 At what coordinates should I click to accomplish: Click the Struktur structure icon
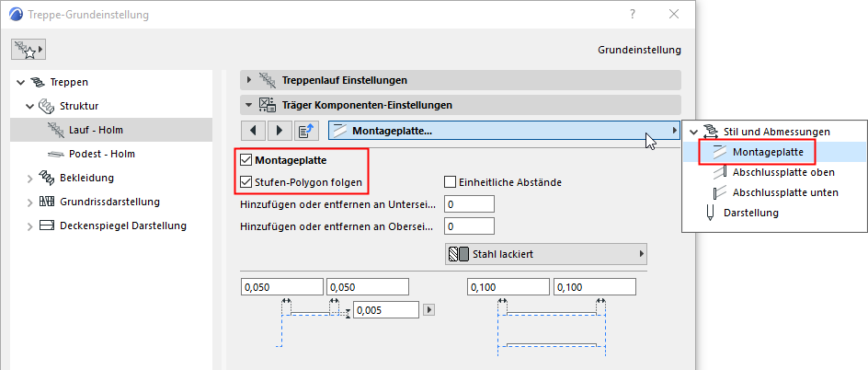tap(45, 106)
